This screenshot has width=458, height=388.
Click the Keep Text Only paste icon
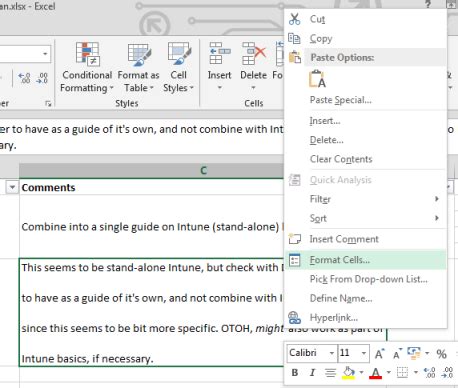click(317, 79)
